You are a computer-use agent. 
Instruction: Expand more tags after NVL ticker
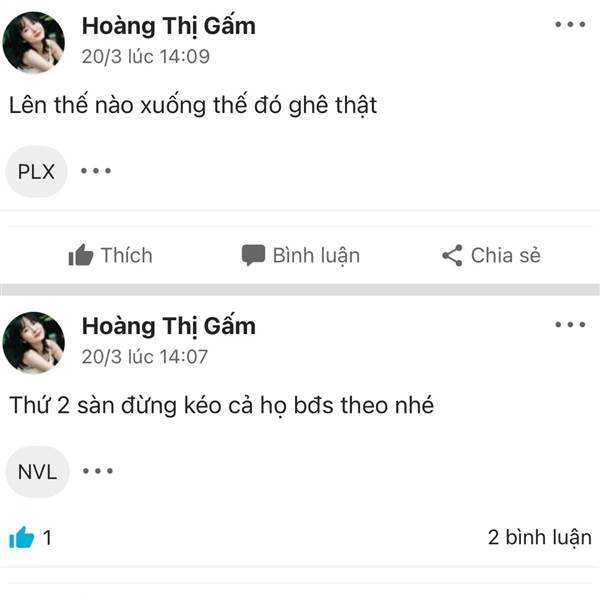tap(98, 471)
